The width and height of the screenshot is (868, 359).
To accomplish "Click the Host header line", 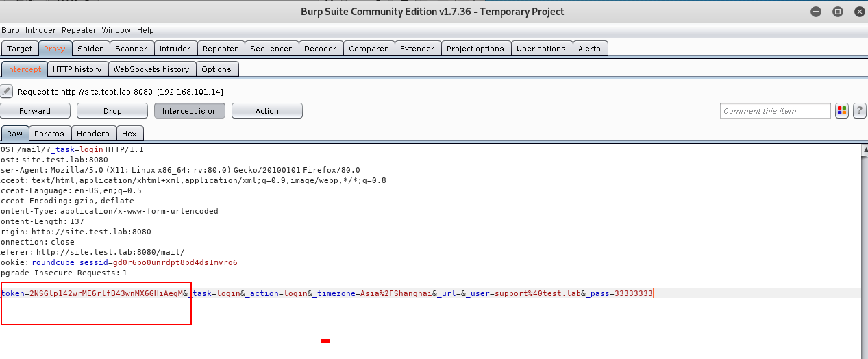I will tap(54, 160).
